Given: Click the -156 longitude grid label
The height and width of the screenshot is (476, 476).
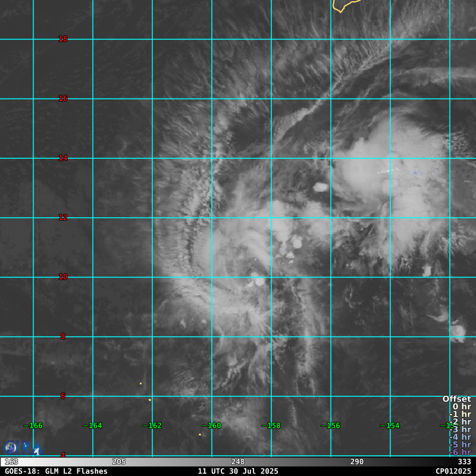Looking at the screenshot, I should (331, 425).
